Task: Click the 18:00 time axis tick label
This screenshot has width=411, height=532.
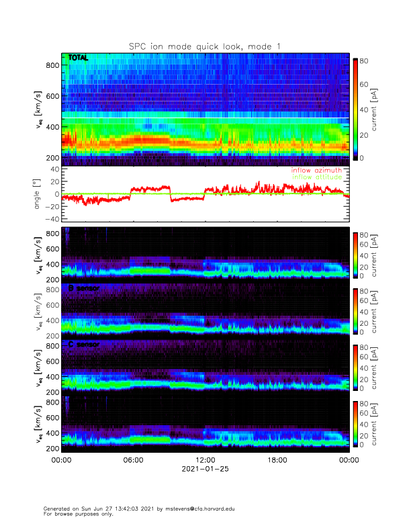Action: coord(277,459)
